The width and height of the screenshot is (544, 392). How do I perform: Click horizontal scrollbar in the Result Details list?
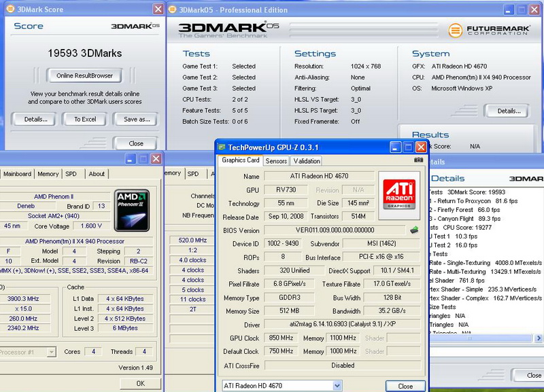pos(481,338)
